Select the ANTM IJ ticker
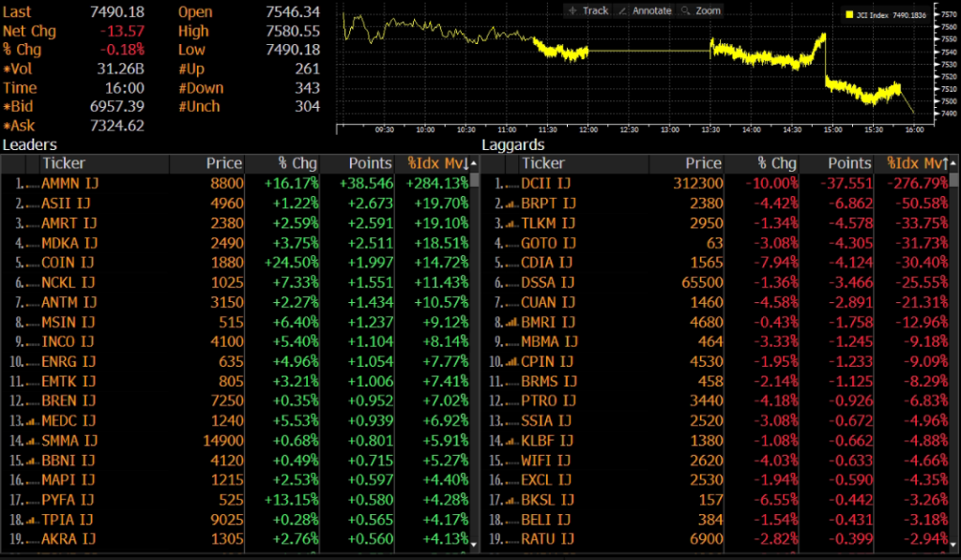961x560 pixels. 69,302
